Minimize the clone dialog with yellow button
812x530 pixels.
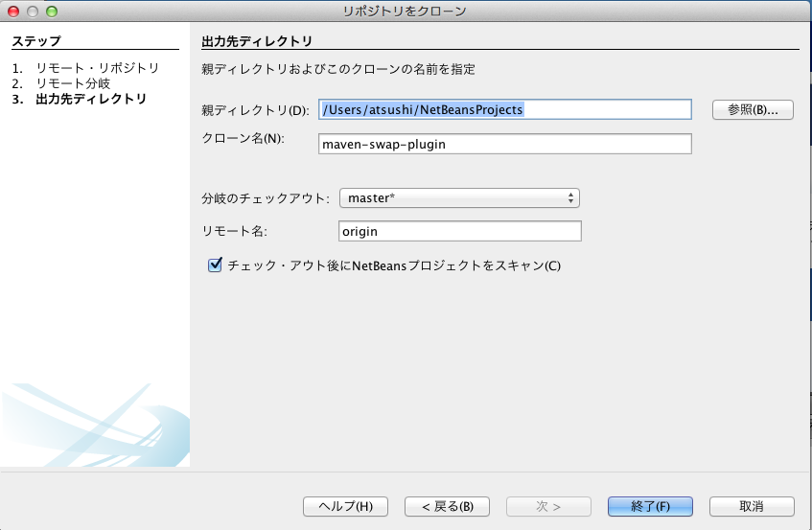pos(33,12)
